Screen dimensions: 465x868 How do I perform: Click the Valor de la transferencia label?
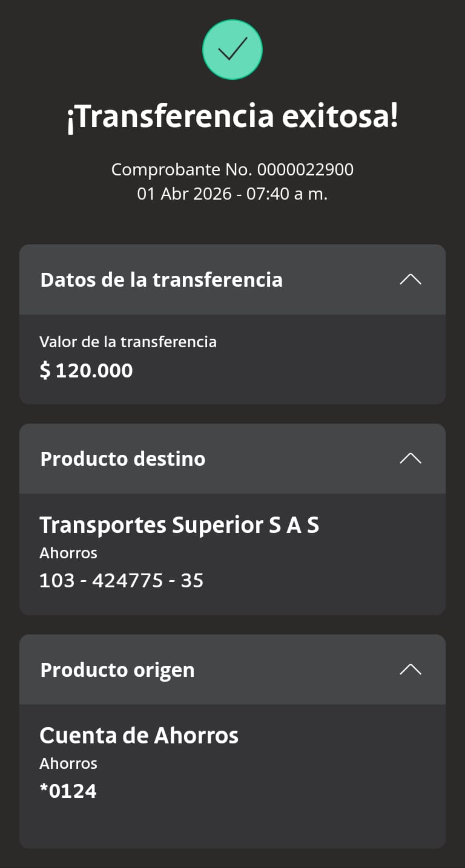pyautogui.click(x=128, y=342)
